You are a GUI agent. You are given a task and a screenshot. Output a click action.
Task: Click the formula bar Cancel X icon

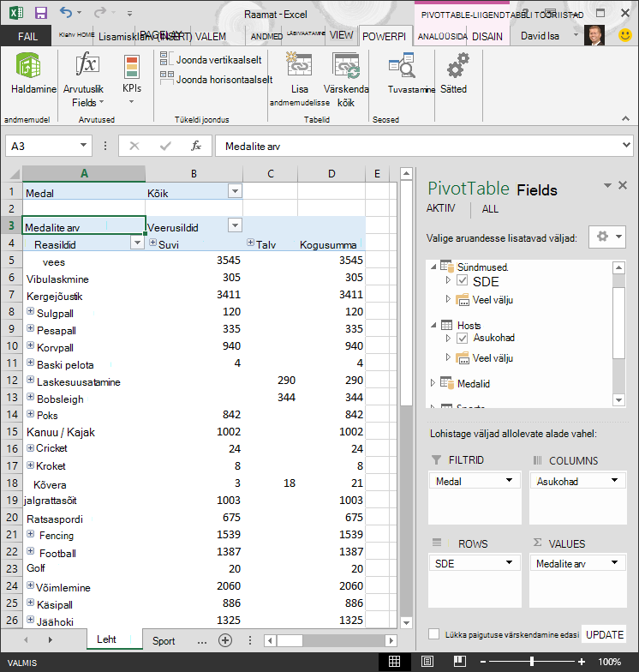coord(134,146)
